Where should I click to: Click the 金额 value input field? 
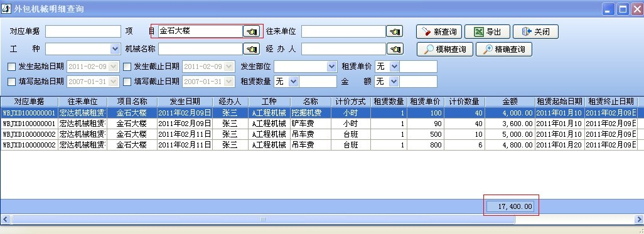pyautogui.click(x=418, y=82)
